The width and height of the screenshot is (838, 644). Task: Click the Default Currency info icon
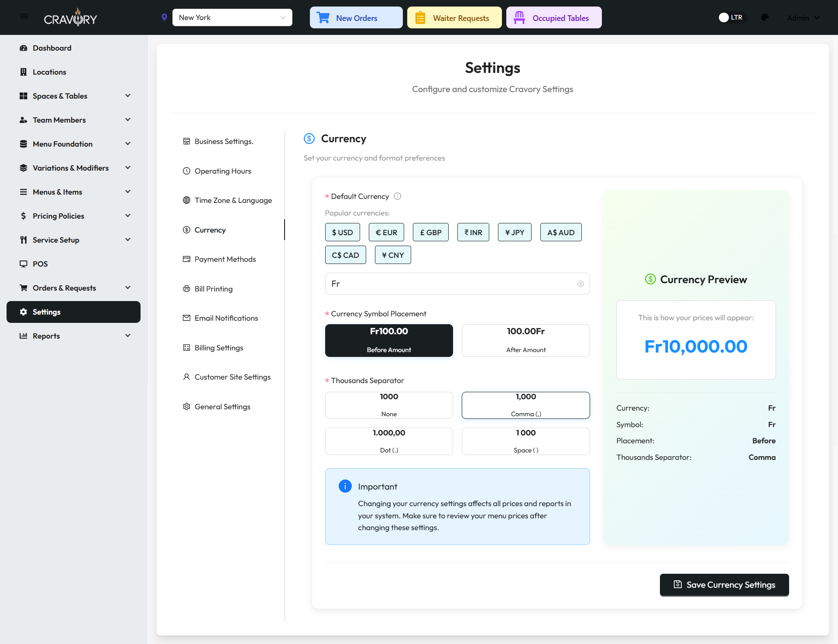coord(397,196)
